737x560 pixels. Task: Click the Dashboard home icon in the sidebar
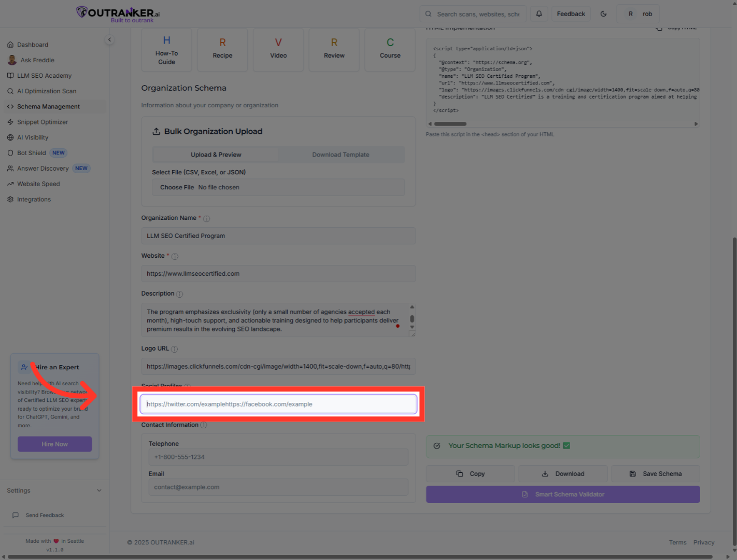10,45
